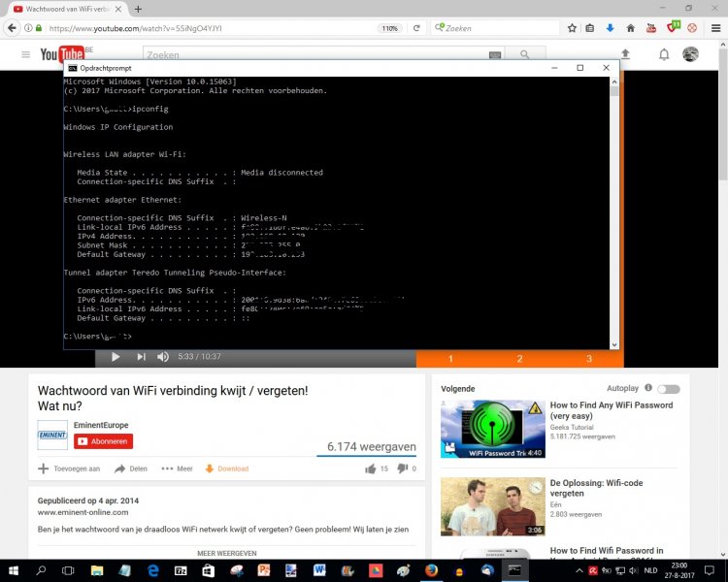Open the Meer options dropdown

click(177, 469)
